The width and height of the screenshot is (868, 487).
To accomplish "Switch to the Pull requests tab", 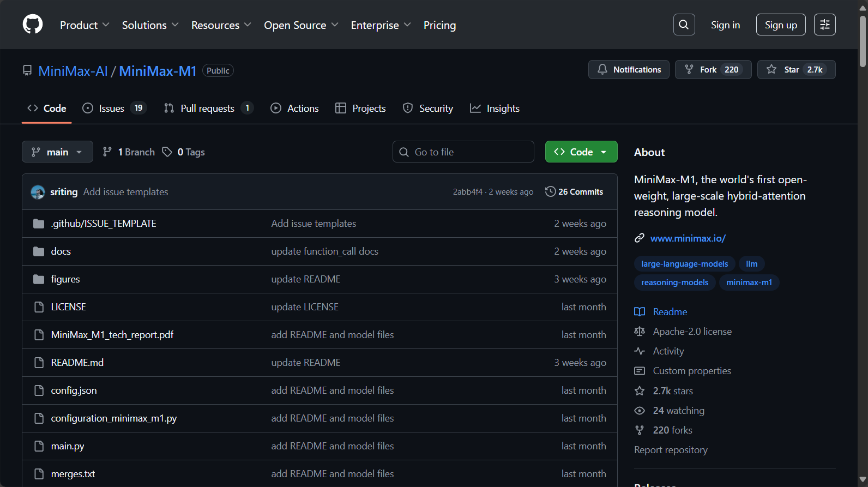I will 208,109.
